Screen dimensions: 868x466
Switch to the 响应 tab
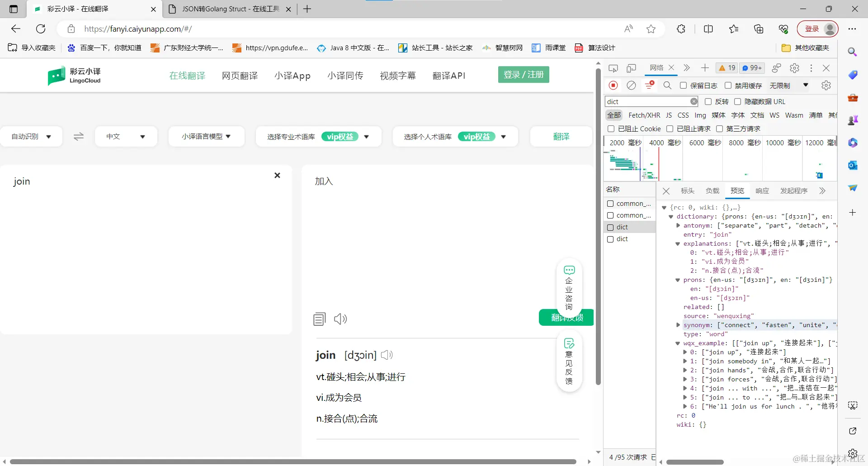coord(762,190)
